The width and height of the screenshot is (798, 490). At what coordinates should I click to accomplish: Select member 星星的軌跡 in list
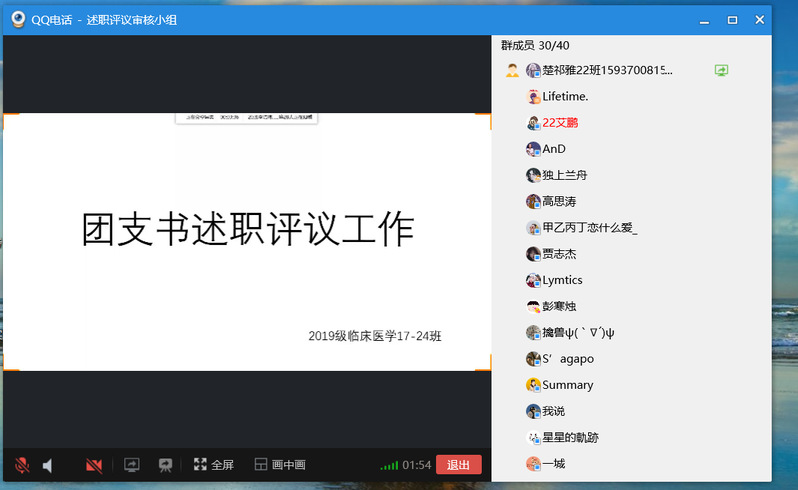(570, 438)
